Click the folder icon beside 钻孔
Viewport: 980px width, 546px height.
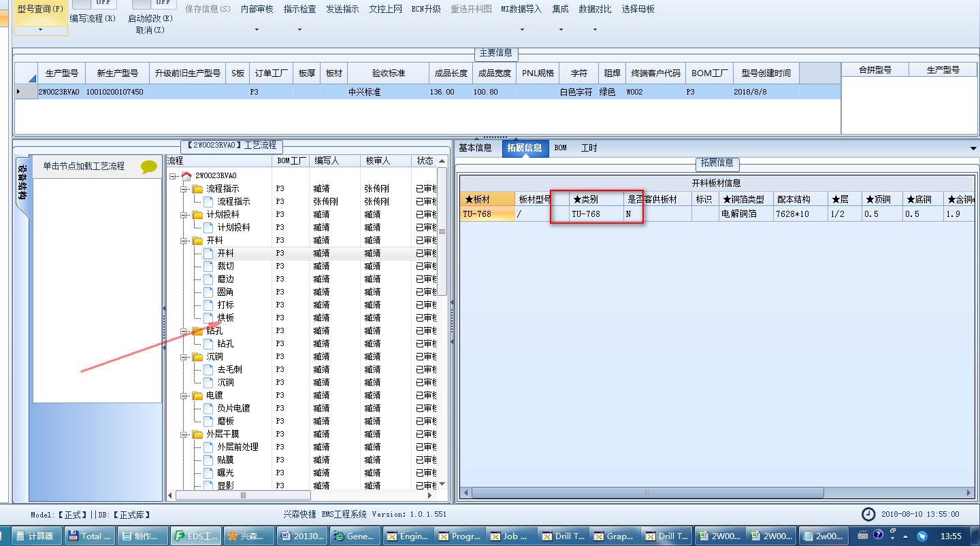tap(198, 331)
